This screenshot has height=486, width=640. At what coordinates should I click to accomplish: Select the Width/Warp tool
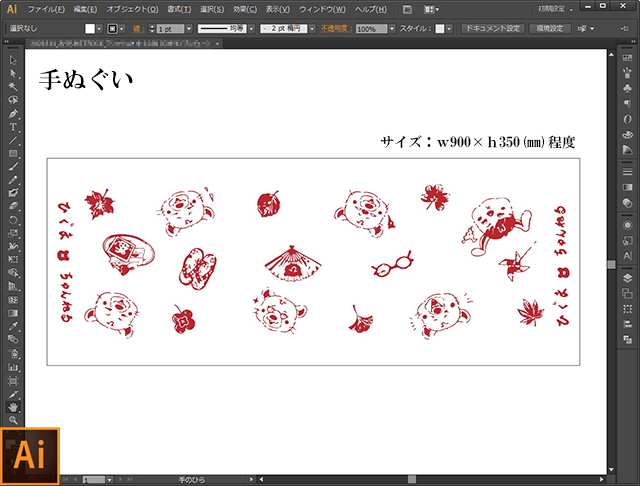tap(13, 246)
